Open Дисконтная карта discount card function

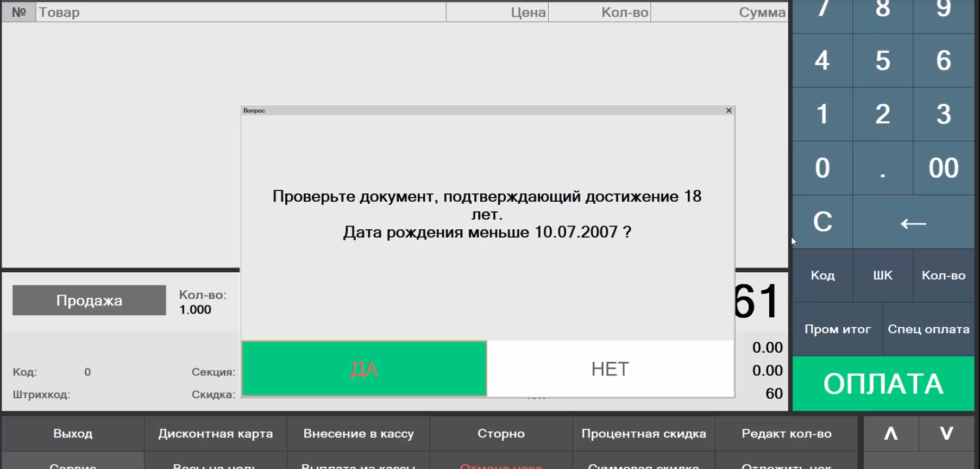point(216,434)
